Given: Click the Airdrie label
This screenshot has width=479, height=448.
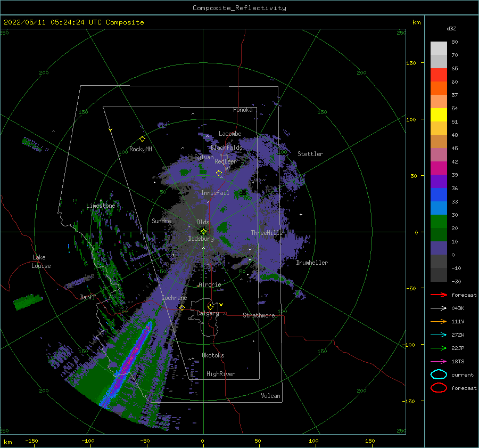Looking at the screenshot, I should click(210, 284).
